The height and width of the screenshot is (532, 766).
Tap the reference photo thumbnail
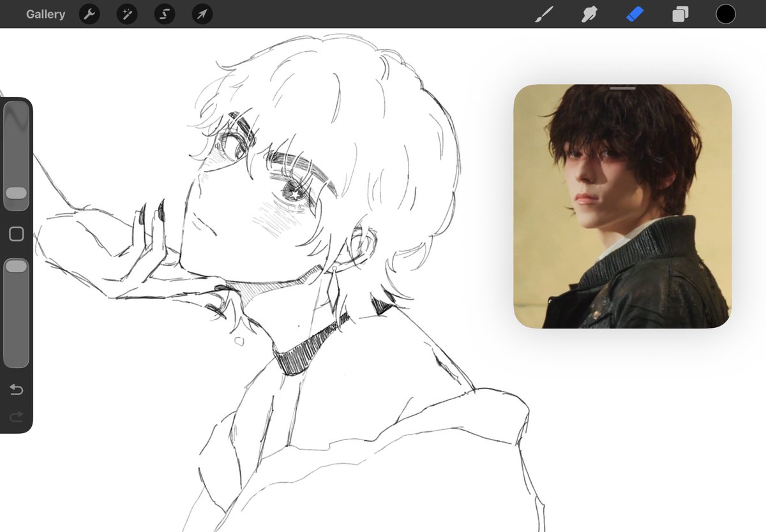(x=622, y=207)
